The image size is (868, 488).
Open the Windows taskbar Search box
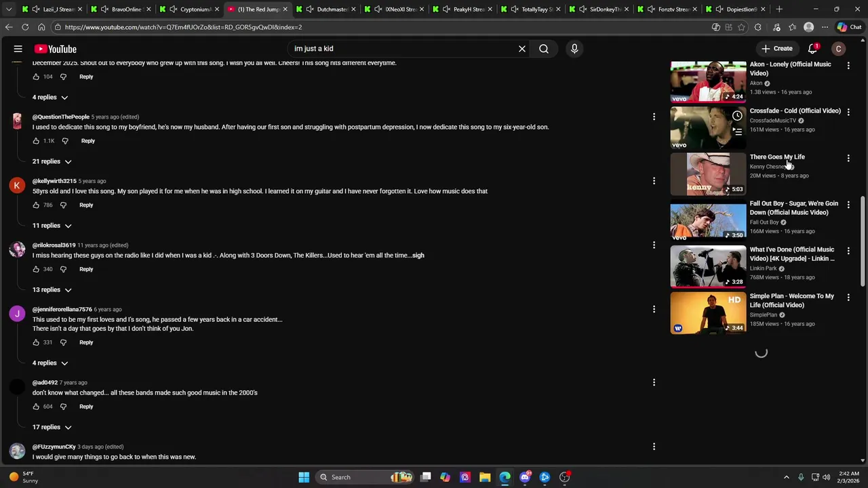365,477
